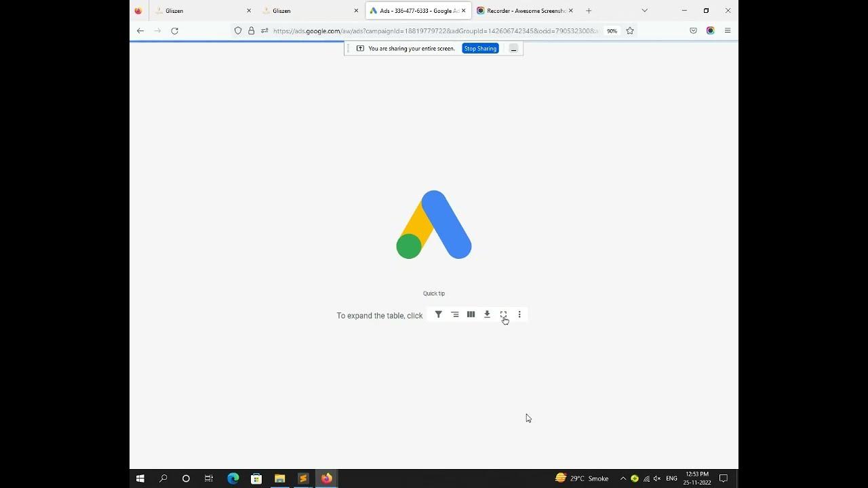Launch Cortana from the taskbar

(x=186, y=479)
